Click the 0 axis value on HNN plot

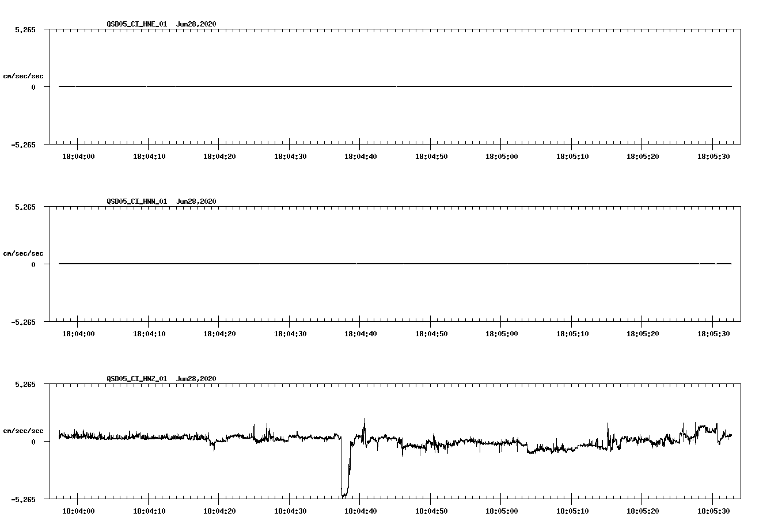point(33,265)
